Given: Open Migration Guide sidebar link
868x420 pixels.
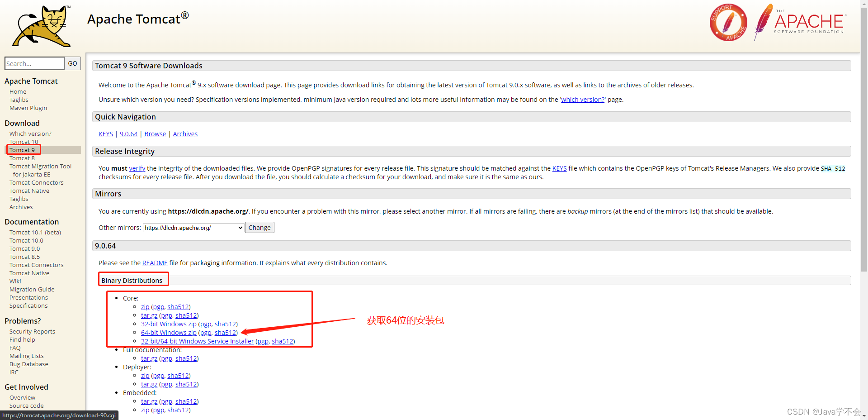Looking at the screenshot, I should pyautogui.click(x=32, y=289).
